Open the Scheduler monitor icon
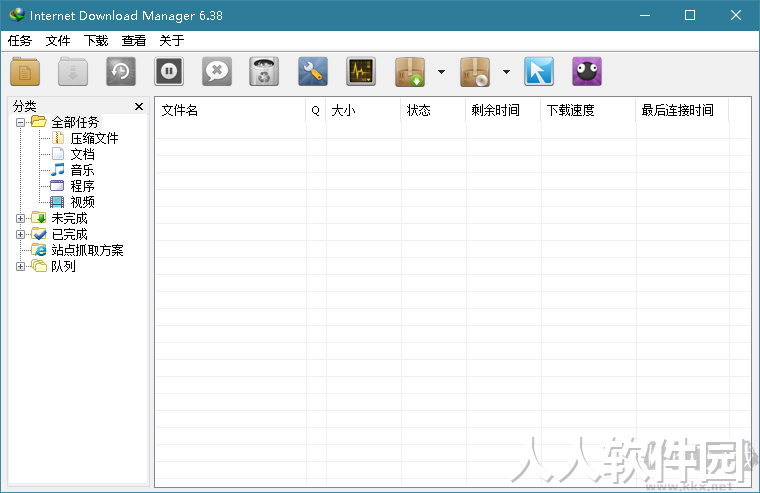 coord(361,72)
